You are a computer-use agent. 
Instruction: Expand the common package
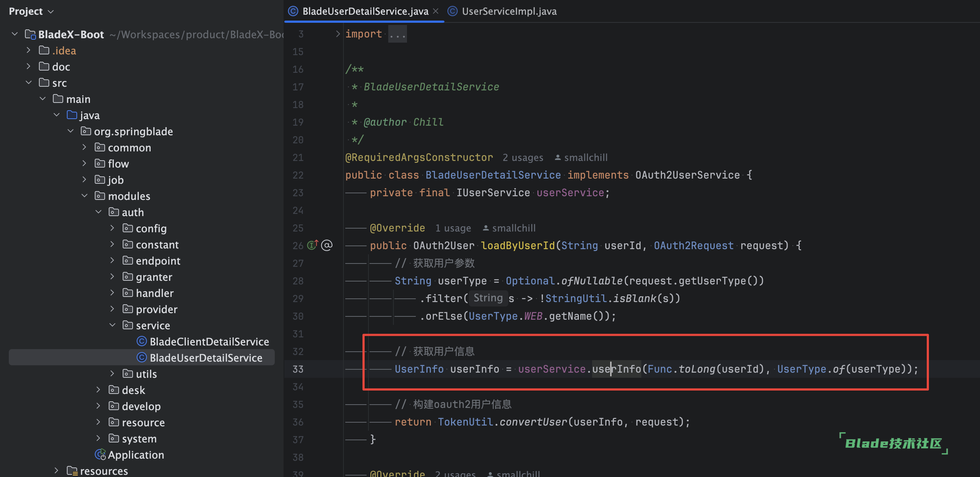(x=84, y=147)
